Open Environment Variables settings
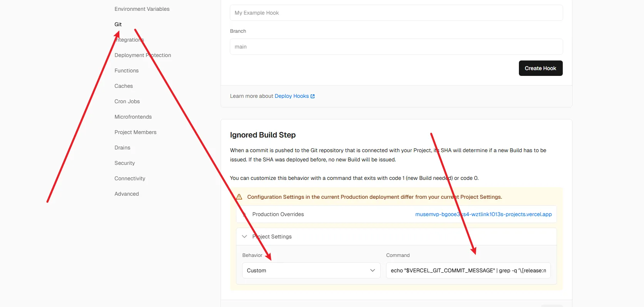Image resolution: width=644 pixels, height=307 pixels. [142, 9]
